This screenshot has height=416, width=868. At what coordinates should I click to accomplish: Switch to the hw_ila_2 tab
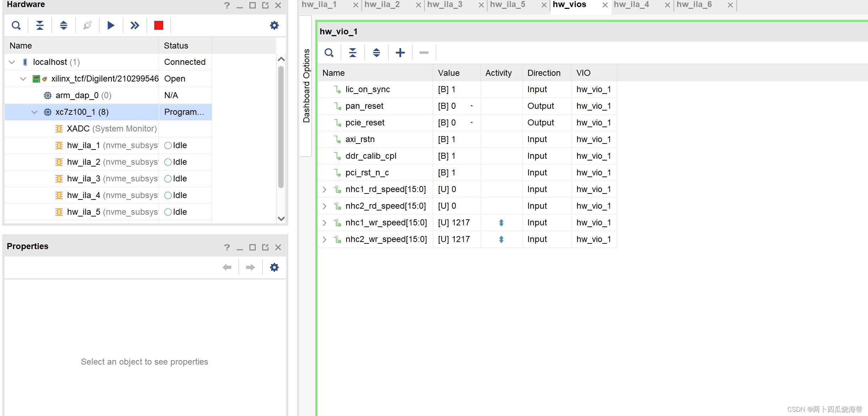382,5
